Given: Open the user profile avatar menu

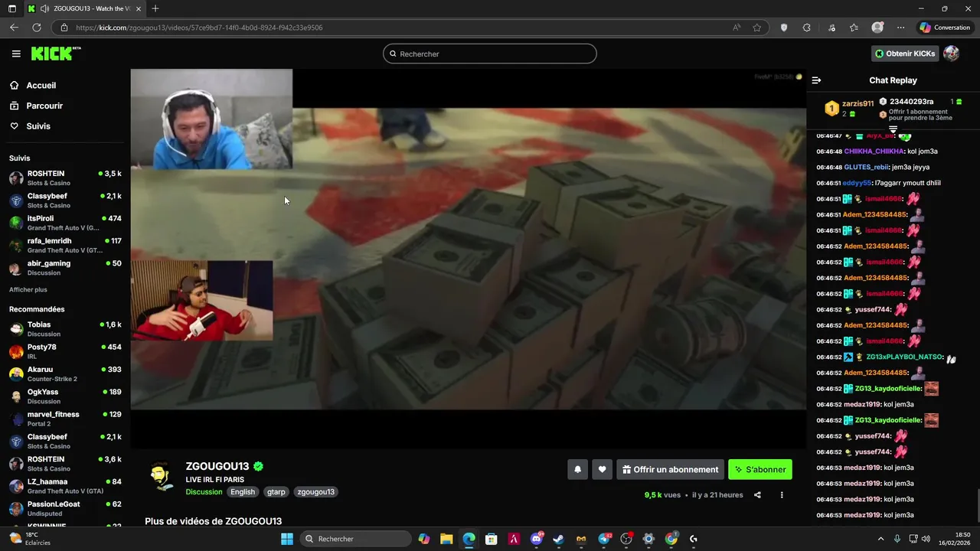Looking at the screenshot, I should coord(952,54).
